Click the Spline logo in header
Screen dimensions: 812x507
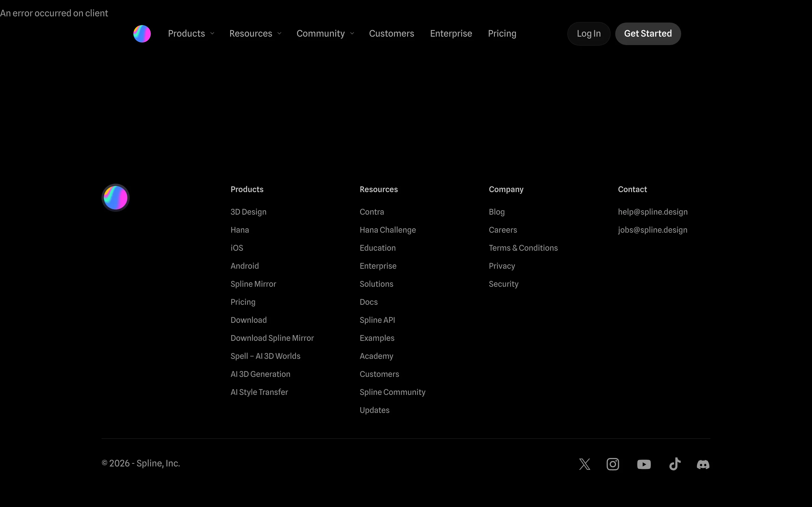click(142, 34)
